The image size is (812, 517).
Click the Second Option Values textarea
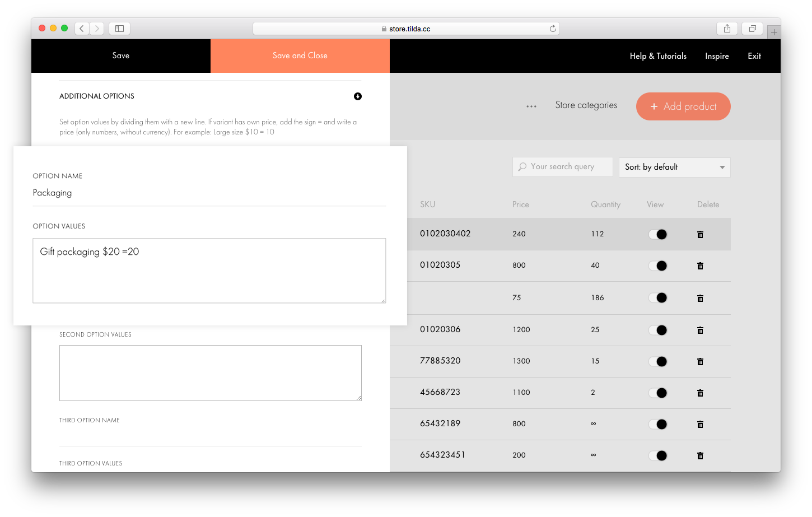click(x=211, y=373)
